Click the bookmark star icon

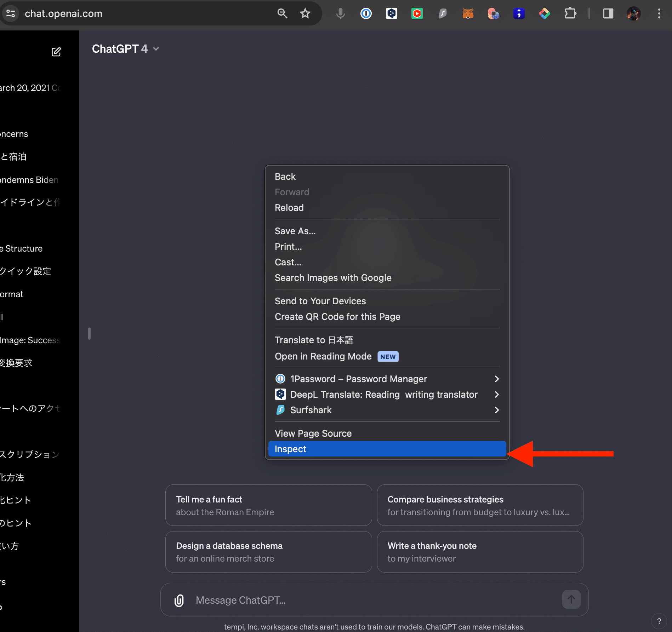[305, 13]
